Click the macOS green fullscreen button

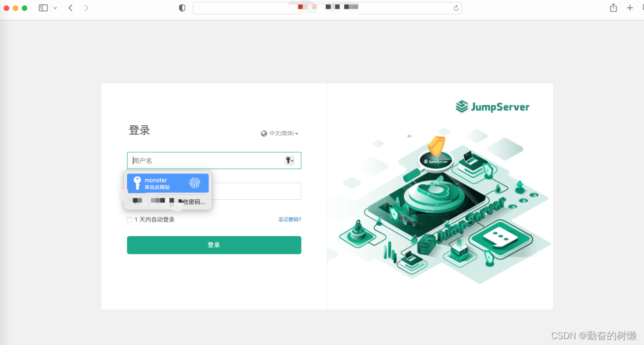pos(24,8)
